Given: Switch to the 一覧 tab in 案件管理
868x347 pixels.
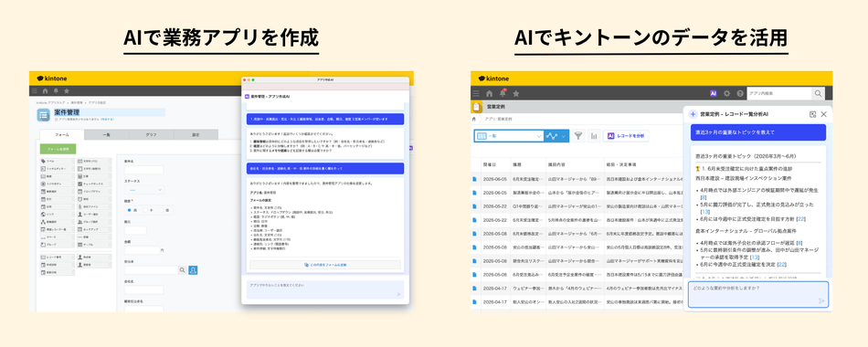Looking at the screenshot, I should coord(106,134).
